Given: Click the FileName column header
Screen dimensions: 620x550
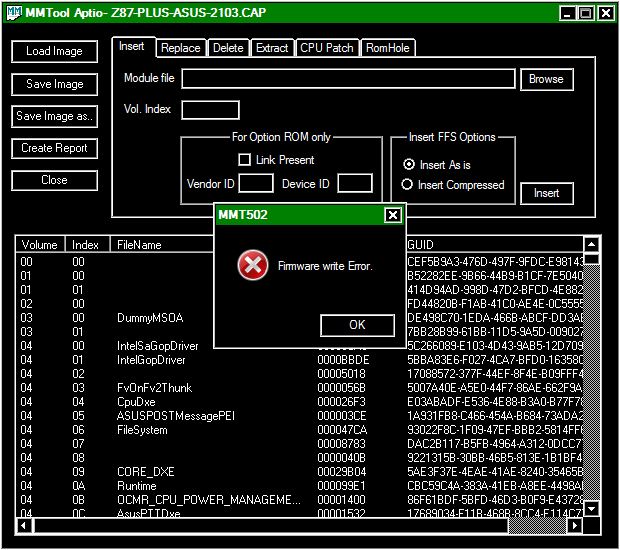Looking at the screenshot, I should [x=162, y=245].
